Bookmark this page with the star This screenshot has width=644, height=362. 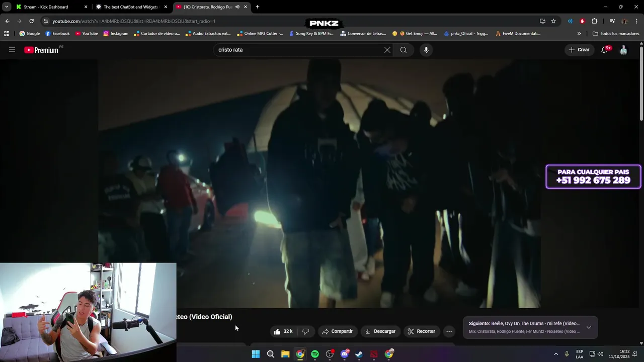553,21
